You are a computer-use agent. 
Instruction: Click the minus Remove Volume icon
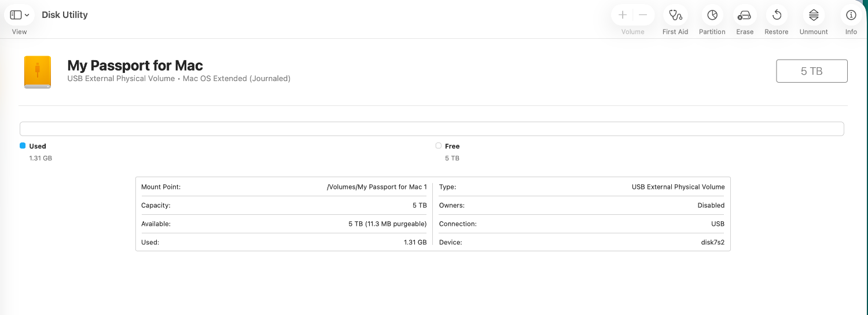643,15
